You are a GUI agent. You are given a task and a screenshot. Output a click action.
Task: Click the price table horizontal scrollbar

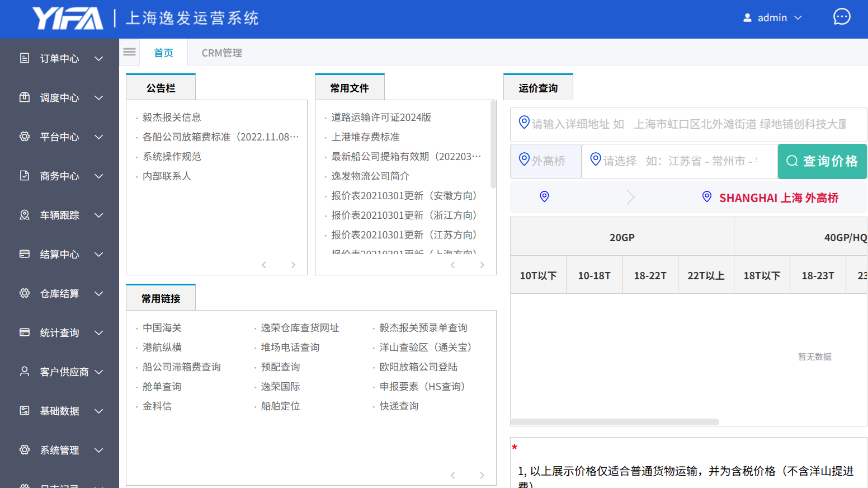(x=615, y=422)
